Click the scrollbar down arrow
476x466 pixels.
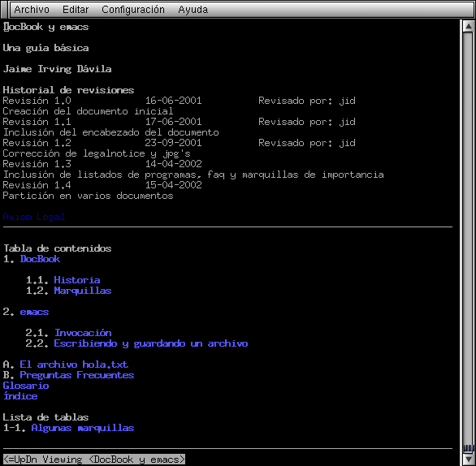(x=469, y=459)
